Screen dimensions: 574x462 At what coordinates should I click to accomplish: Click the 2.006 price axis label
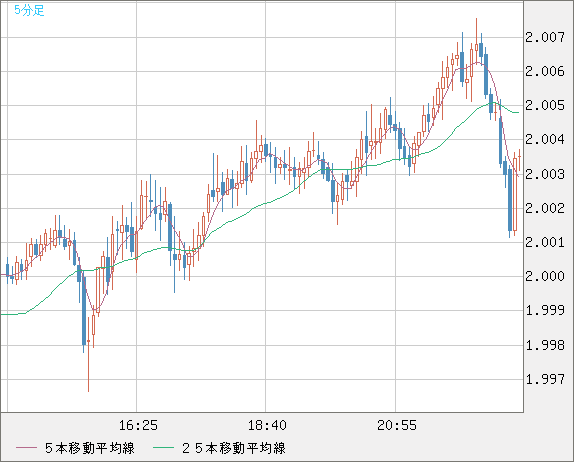point(545,71)
